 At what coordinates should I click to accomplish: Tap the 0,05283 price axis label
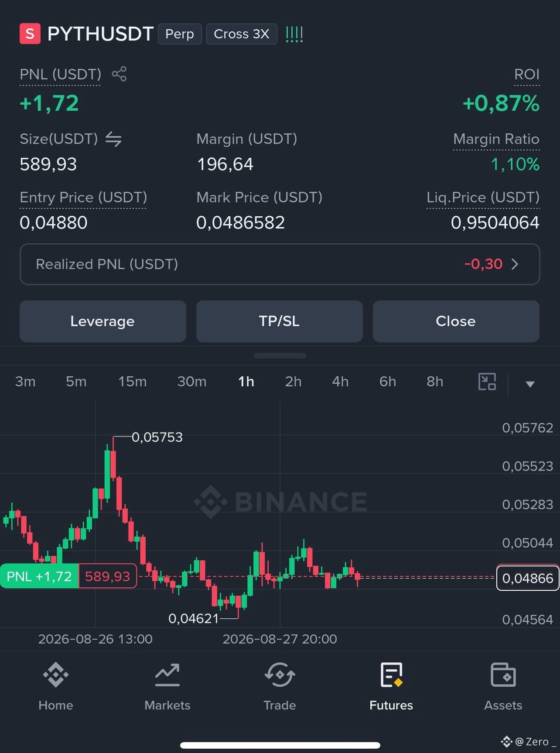click(528, 504)
